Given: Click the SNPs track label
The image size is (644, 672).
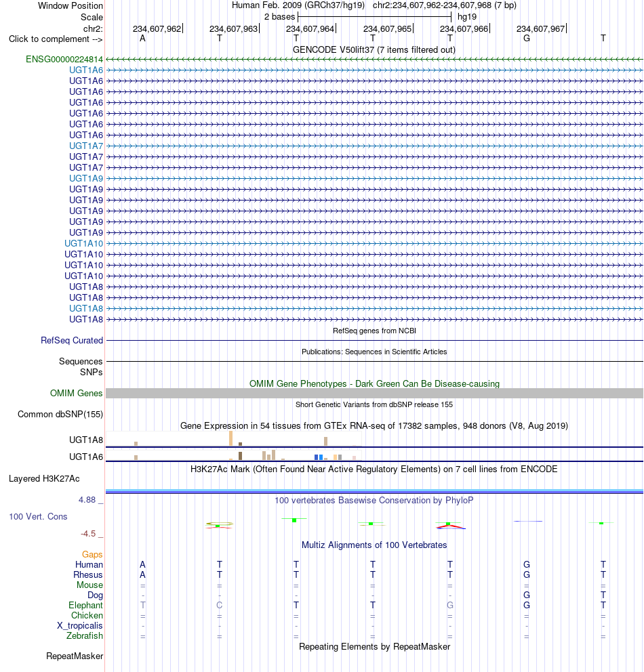Looking at the screenshot, I should coord(92,372).
